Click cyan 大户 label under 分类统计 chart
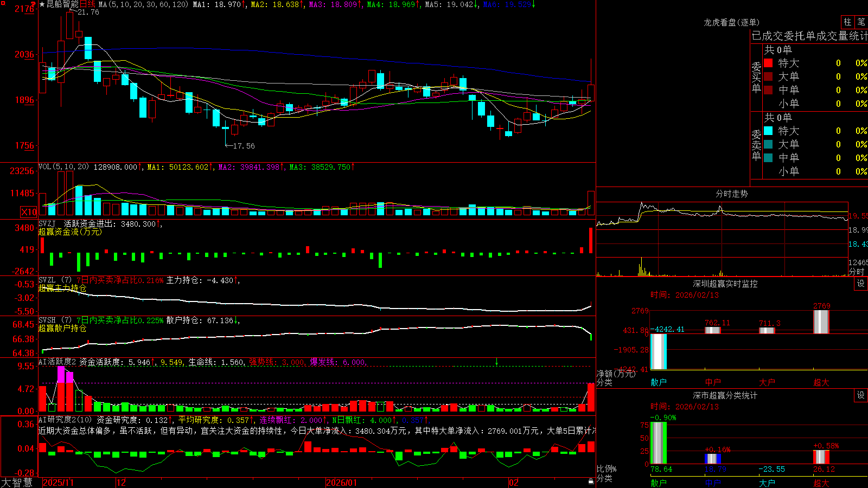Image resolution: width=868 pixels, height=488 pixels. click(x=767, y=483)
